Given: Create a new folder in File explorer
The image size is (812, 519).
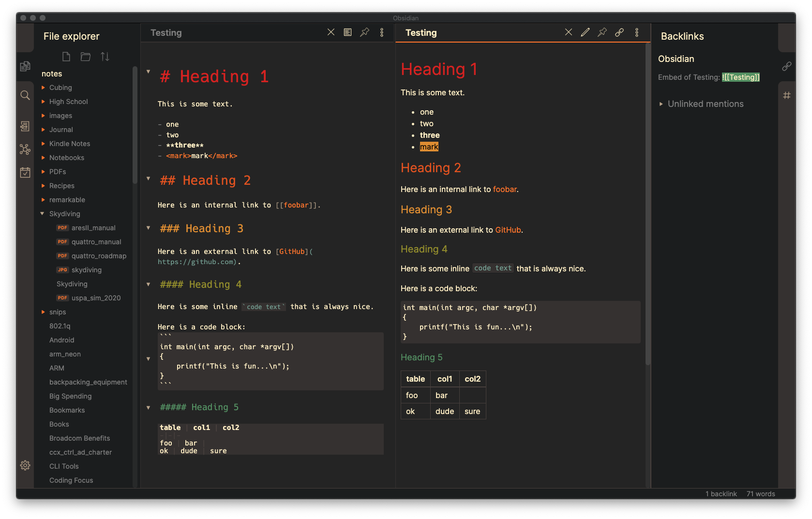Looking at the screenshot, I should [86, 57].
